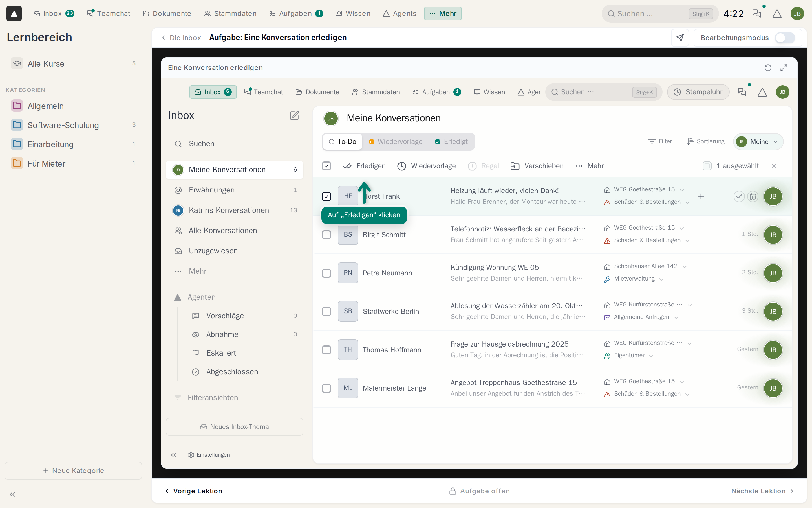Clear the selection with X icon
This screenshot has width=812, height=508.
774,166
